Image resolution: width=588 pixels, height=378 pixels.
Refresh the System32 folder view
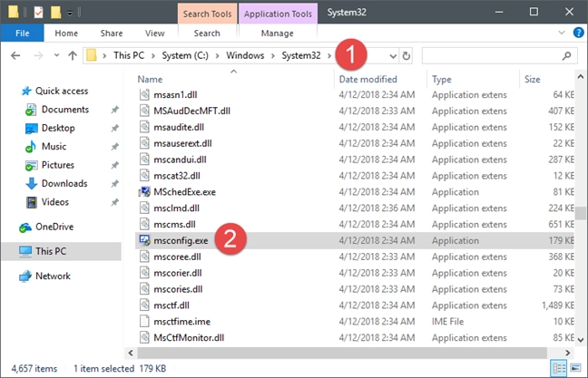tap(406, 56)
